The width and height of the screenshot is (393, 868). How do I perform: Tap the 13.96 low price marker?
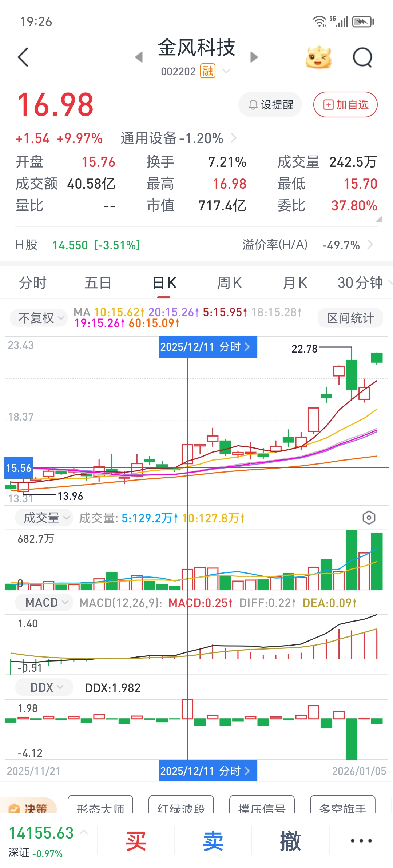(x=70, y=496)
